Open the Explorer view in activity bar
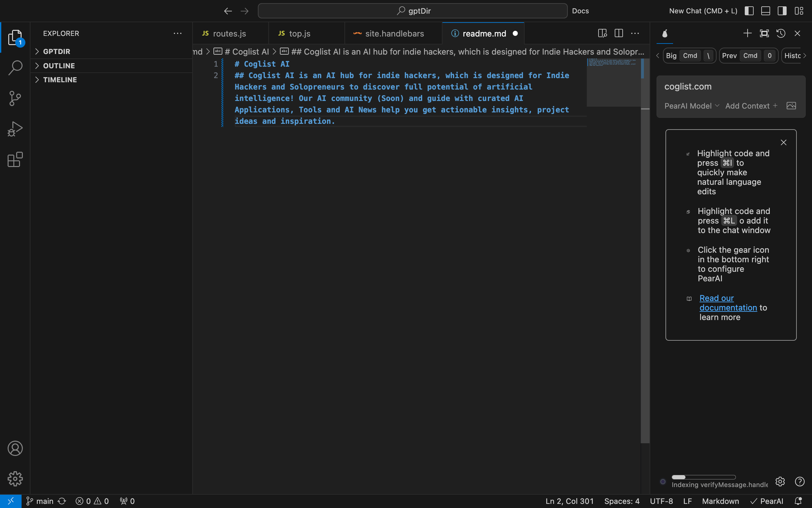Image resolution: width=812 pixels, height=508 pixels. (15, 37)
